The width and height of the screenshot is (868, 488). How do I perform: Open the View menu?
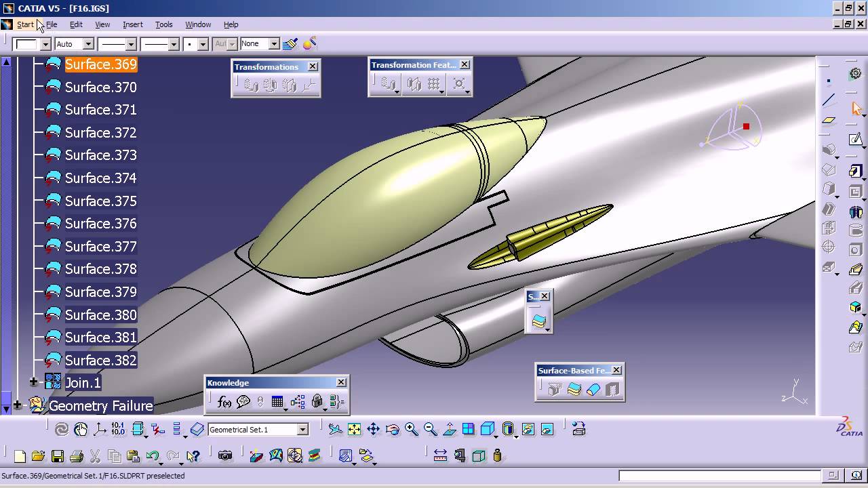click(x=102, y=24)
